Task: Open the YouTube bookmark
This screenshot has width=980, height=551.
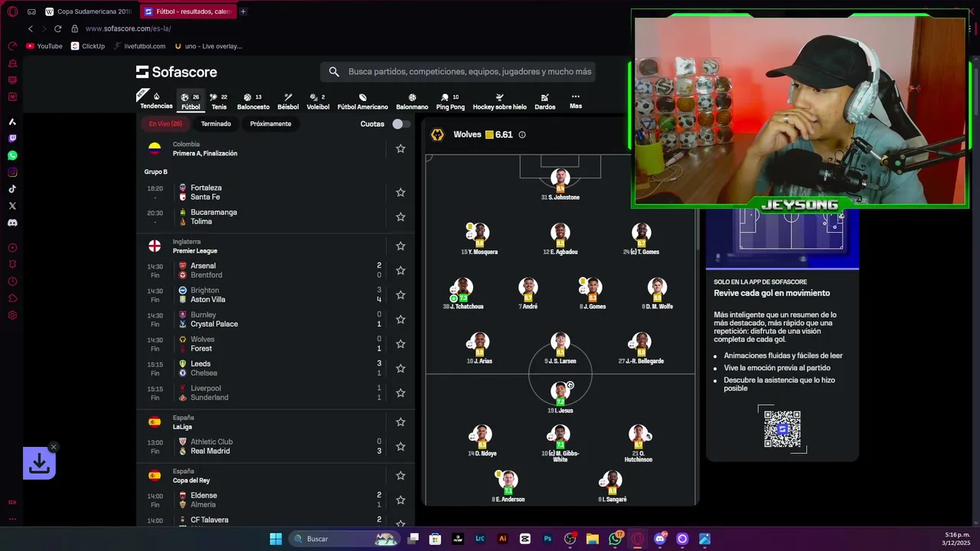Action: click(x=44, y=46)
